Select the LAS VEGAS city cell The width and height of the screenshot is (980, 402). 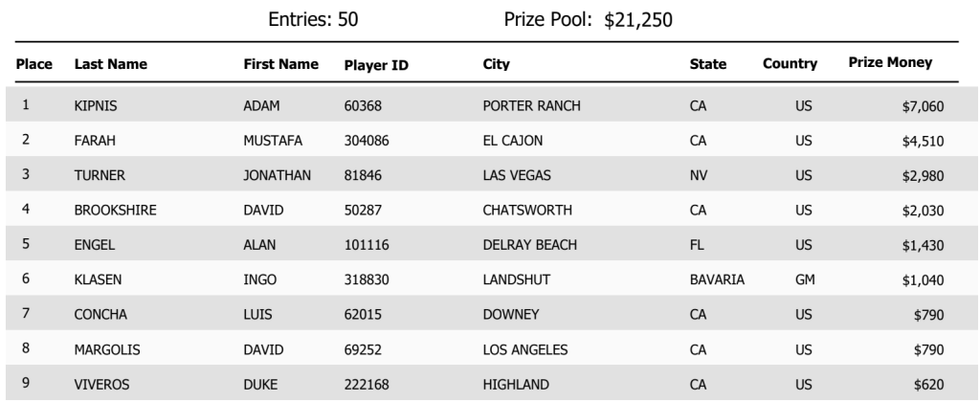tap(517, 176)
